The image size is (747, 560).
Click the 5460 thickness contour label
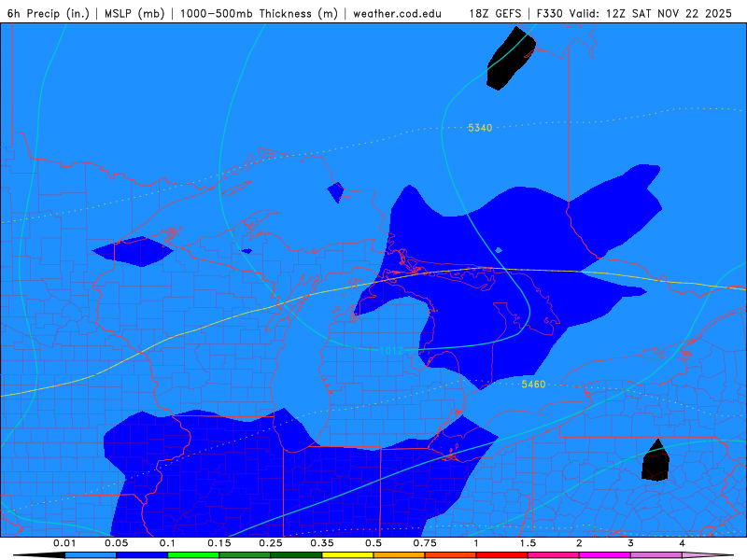point(533,384)
